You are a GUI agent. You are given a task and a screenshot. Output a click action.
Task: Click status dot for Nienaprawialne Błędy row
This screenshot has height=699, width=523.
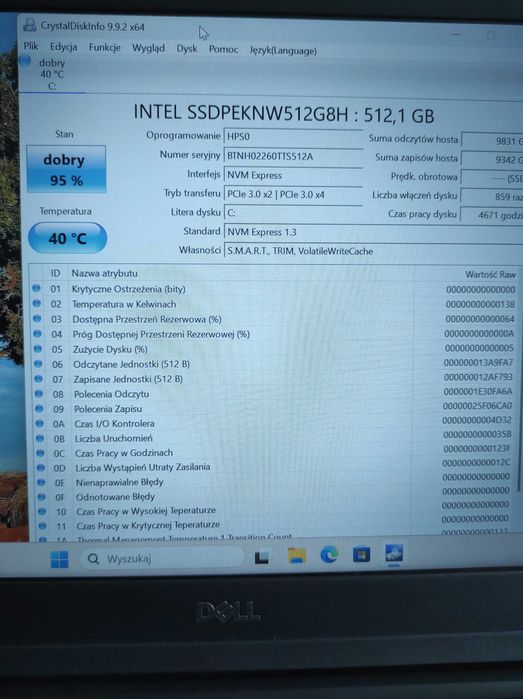tap(41, 482)
